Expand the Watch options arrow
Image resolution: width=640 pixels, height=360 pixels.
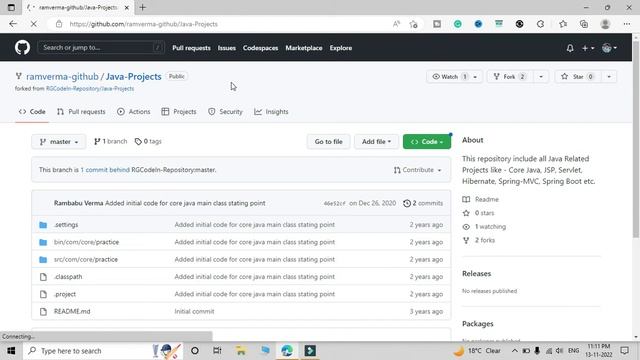click(x=475, y=77)
